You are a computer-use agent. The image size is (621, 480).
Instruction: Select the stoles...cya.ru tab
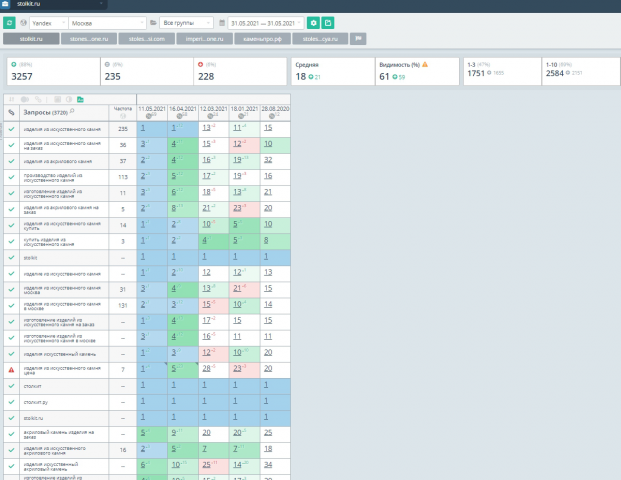[x=320, y=39]
